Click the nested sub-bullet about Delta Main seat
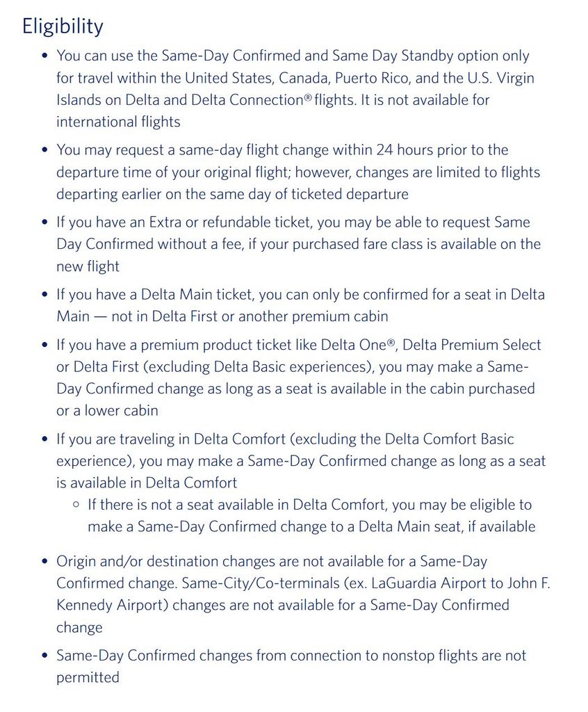The width and height of the screenshot is (588, 712). point(311,516)
